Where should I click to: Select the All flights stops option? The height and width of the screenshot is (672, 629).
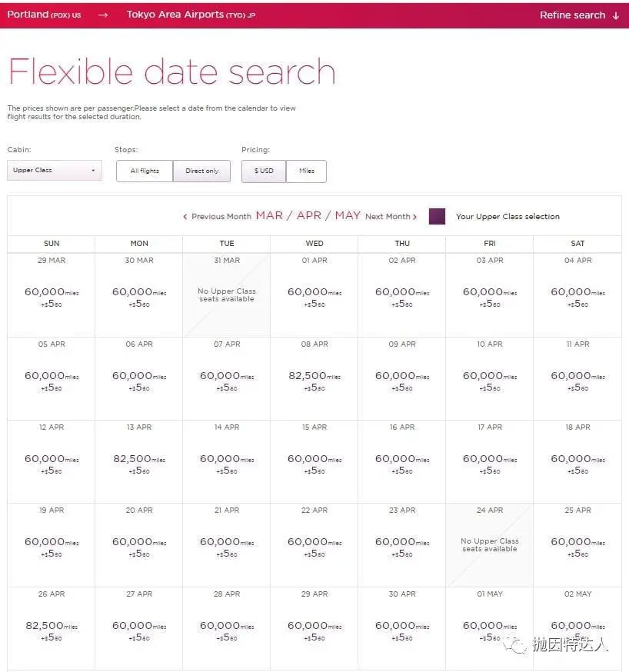(x=145, y=171)
